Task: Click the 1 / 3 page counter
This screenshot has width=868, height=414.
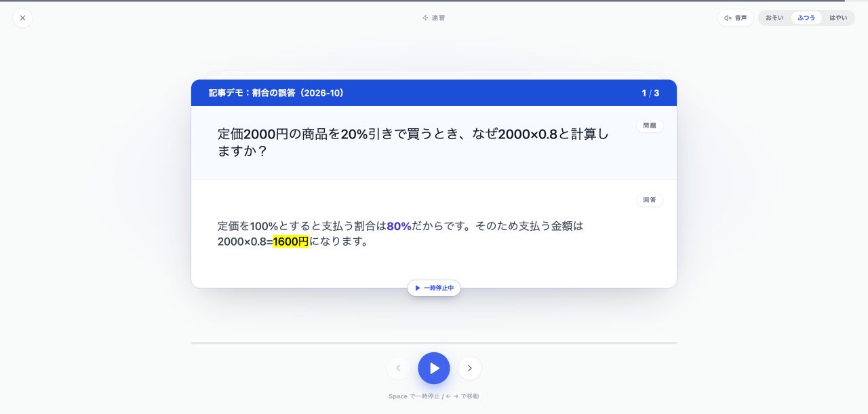Action: [x=650, y=93]
